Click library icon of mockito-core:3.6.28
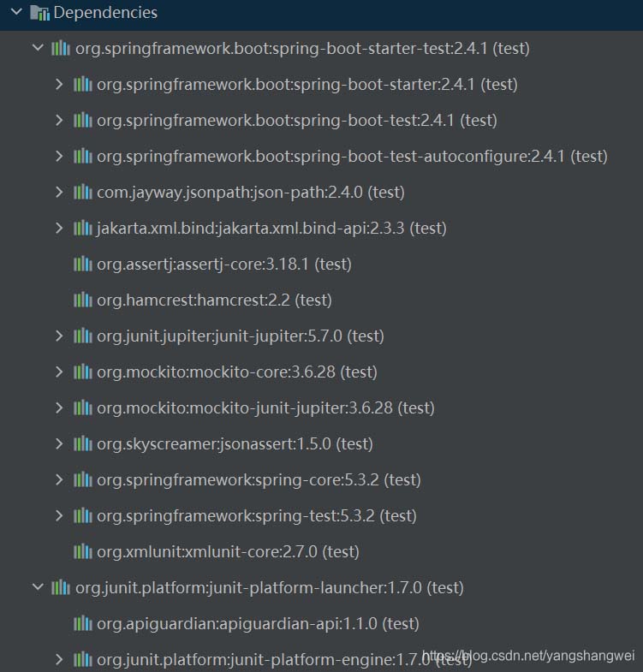The image size is (643, 672). 83,372
